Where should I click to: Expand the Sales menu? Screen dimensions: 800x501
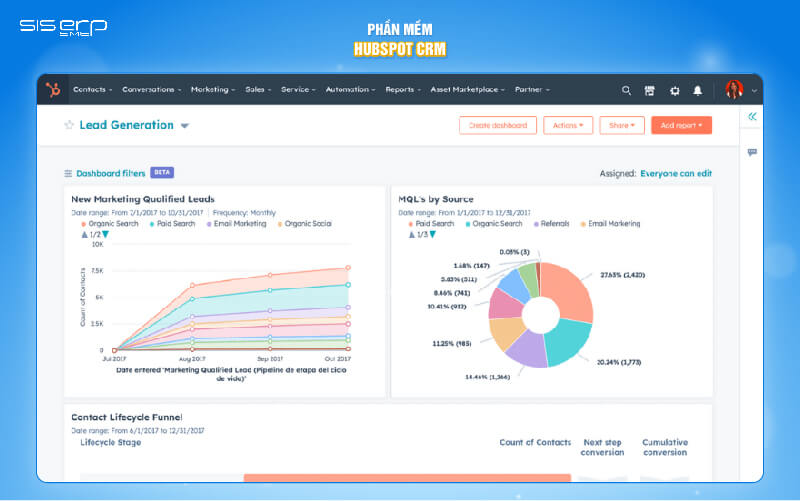point(258,89)
